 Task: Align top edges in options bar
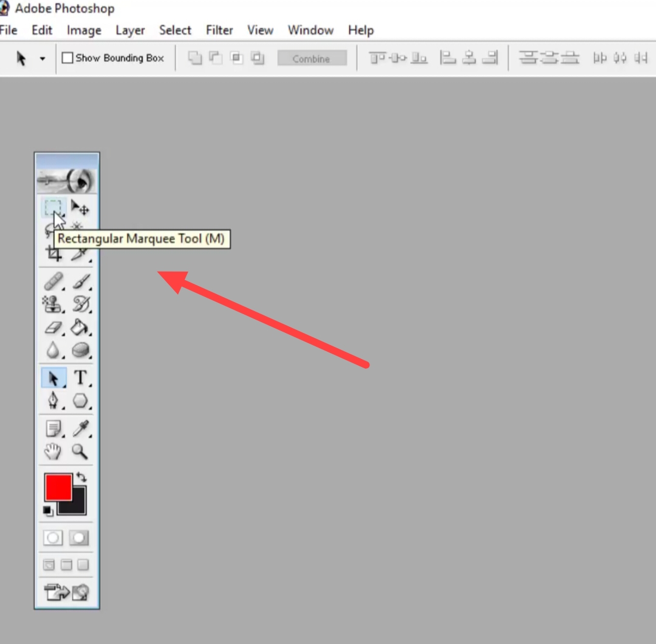pyautogui.click(x=377, y=58)
